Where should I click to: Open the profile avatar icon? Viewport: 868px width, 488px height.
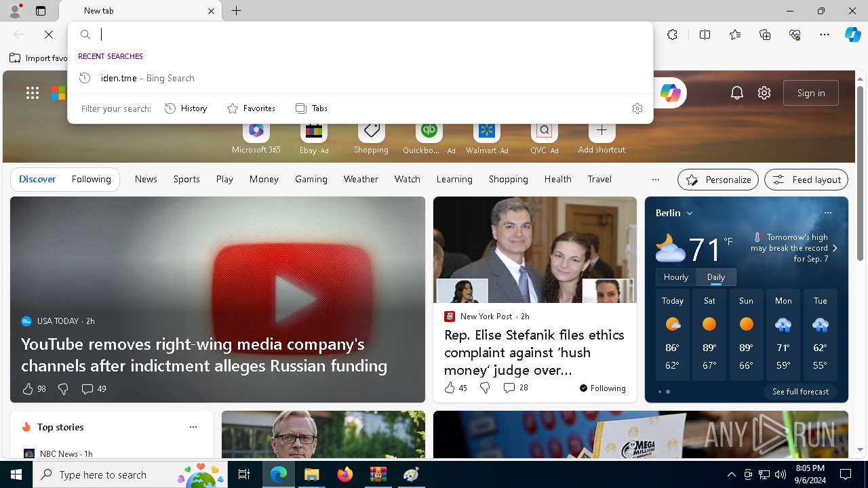(x=14, y=11)
